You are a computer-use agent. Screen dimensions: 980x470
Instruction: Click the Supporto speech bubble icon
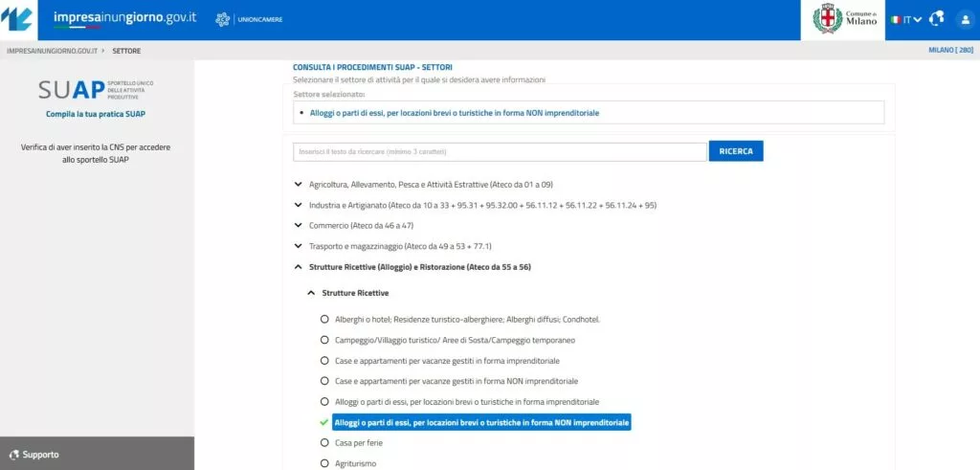[x=13, y=454]
